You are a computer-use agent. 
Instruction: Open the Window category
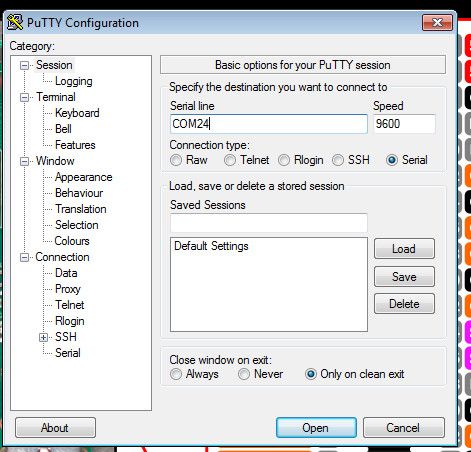tap(55, 161)
